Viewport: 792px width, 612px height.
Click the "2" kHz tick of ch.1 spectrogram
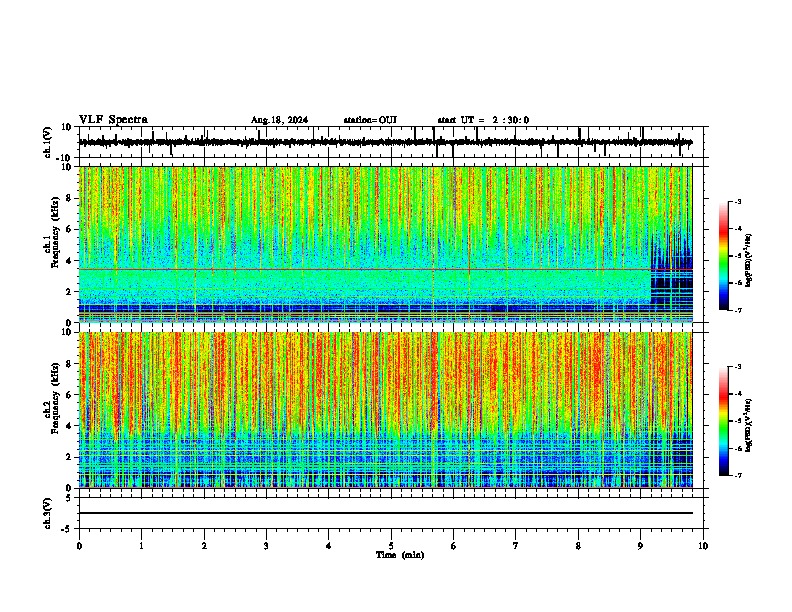69,291
